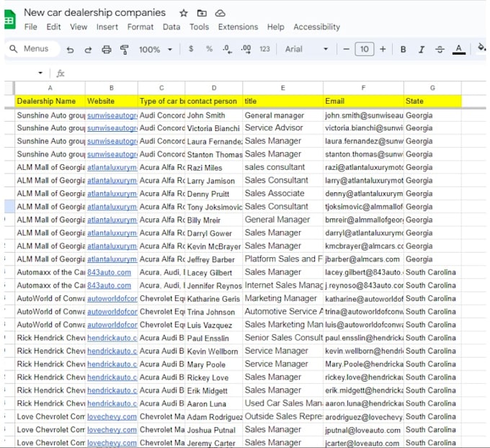490x448 pixels.
Task: Open the View menu
Action: click(79, 27)
